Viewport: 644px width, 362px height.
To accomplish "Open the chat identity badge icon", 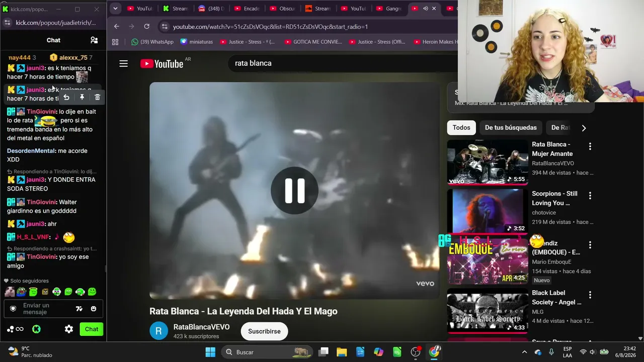I will (13, 309).
